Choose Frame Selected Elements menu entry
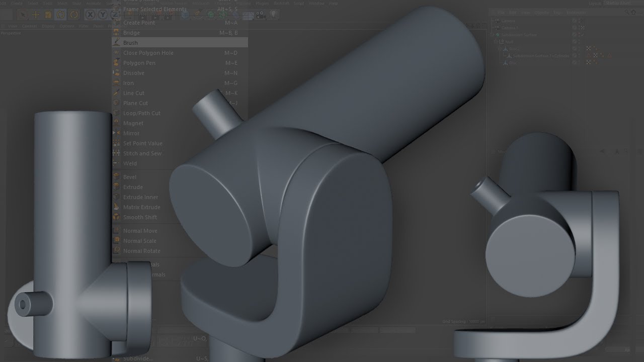 tap(155, 9)
